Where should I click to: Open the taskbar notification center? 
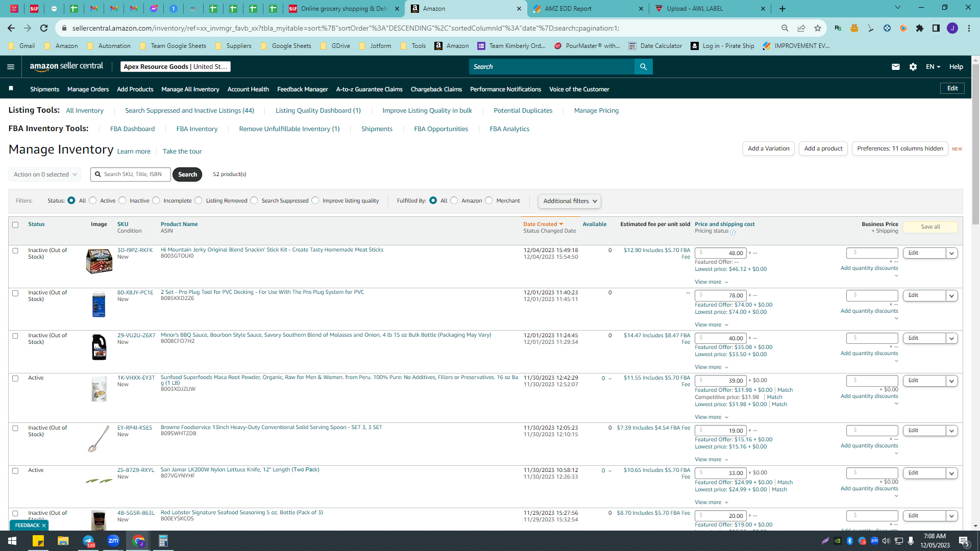point(964,541)
